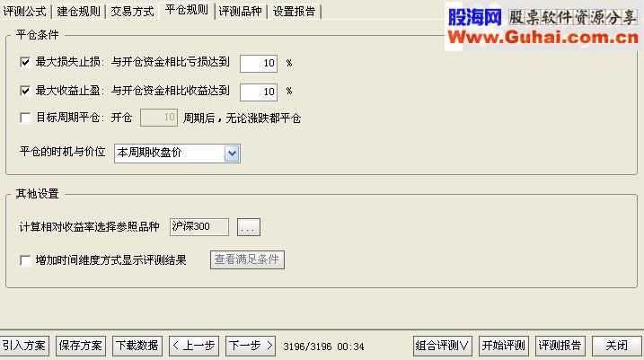This screenshot has height=360, width=644.
Task: Go to the 评测品种 tab
Action: 241,11
